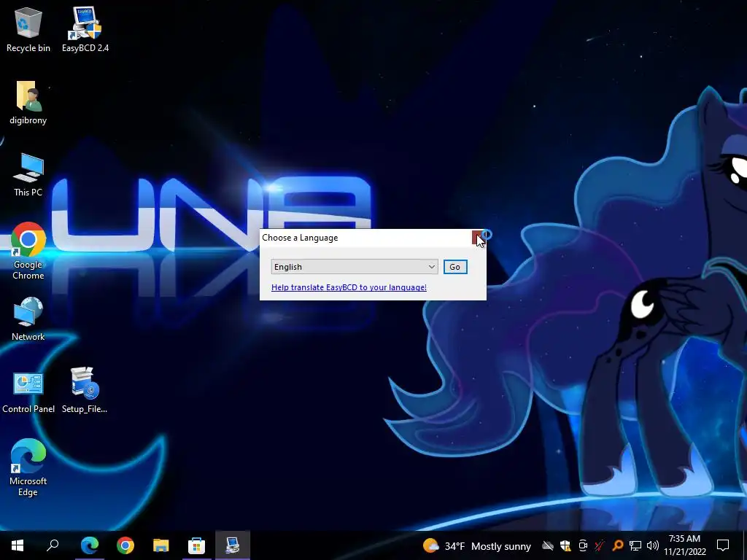Select the digibrony user folder icon
The height and width of the screenshot is (560, 747).
click(28, 102)
